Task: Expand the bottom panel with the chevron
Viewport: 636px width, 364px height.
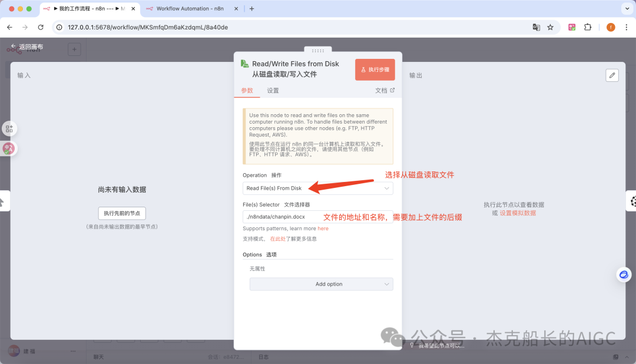Action: coord(627,357)
